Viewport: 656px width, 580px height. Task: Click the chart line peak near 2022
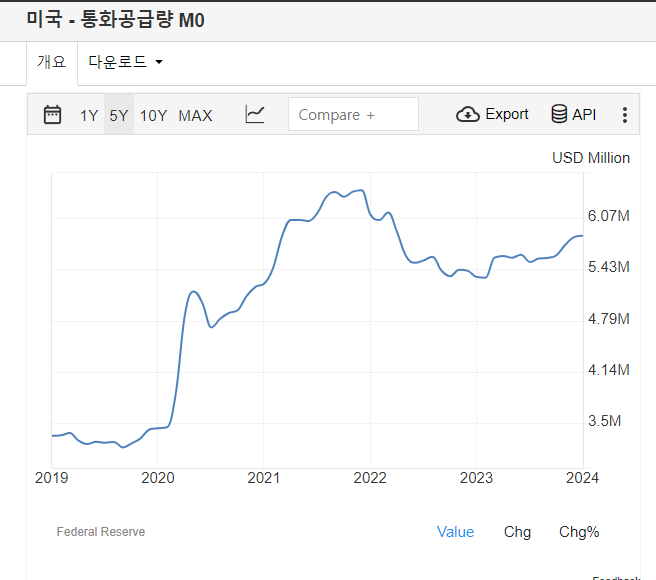[x=361, y=190]
